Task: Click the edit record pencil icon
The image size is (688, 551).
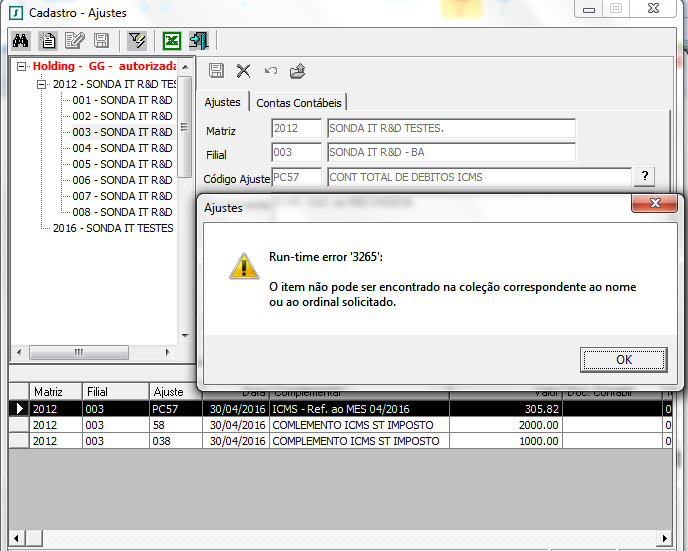Action: tap(75, 41)
